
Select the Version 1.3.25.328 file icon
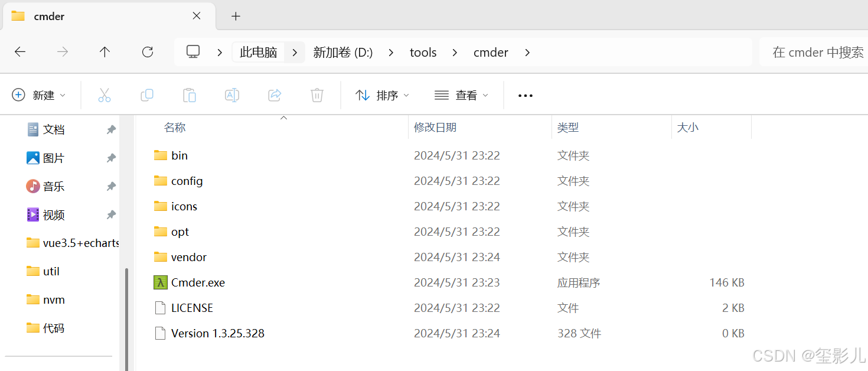click(x=160, y=333)
